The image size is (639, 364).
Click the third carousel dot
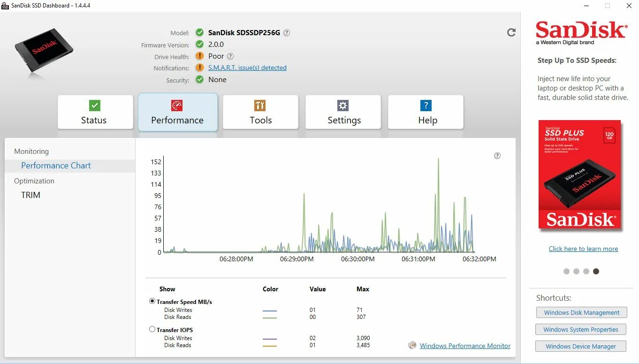pos(586,271)
